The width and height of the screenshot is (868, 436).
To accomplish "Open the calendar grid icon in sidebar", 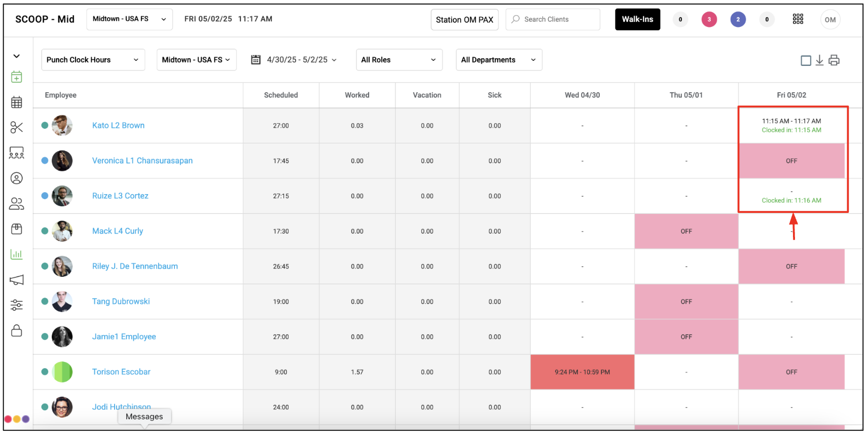I will (x=17, y=102).
